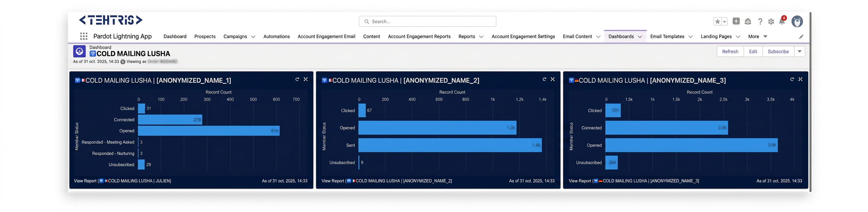Open View Report link for ANONYMIZED_NAME_3
Image resolution: width=868 pixels, height=212 pixels.
(634, 181)
